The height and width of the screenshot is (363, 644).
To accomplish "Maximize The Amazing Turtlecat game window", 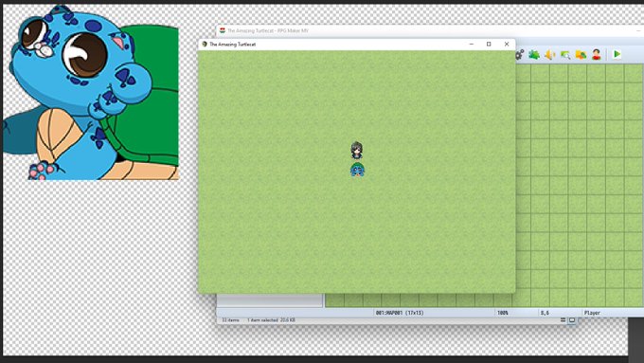I will coord(489,44).
